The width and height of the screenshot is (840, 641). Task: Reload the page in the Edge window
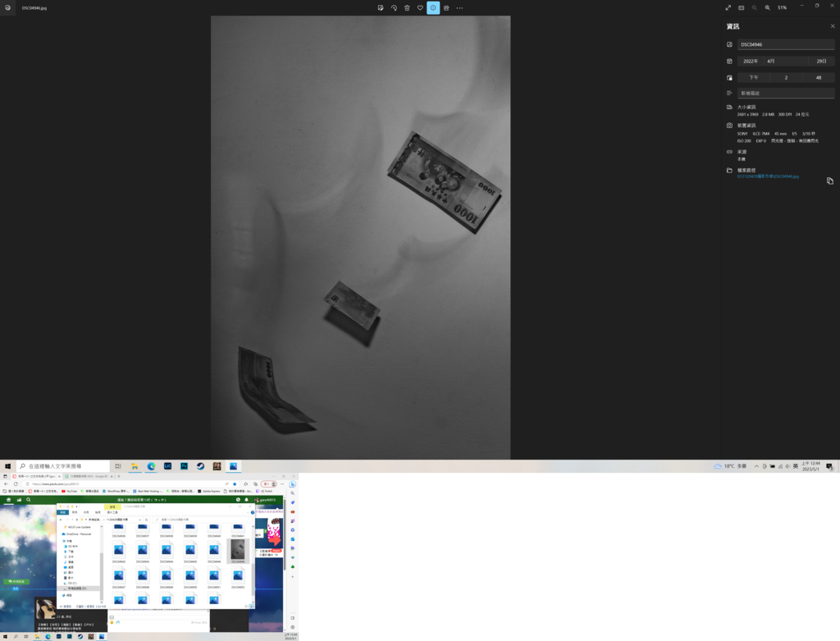(x=16, y=484)
